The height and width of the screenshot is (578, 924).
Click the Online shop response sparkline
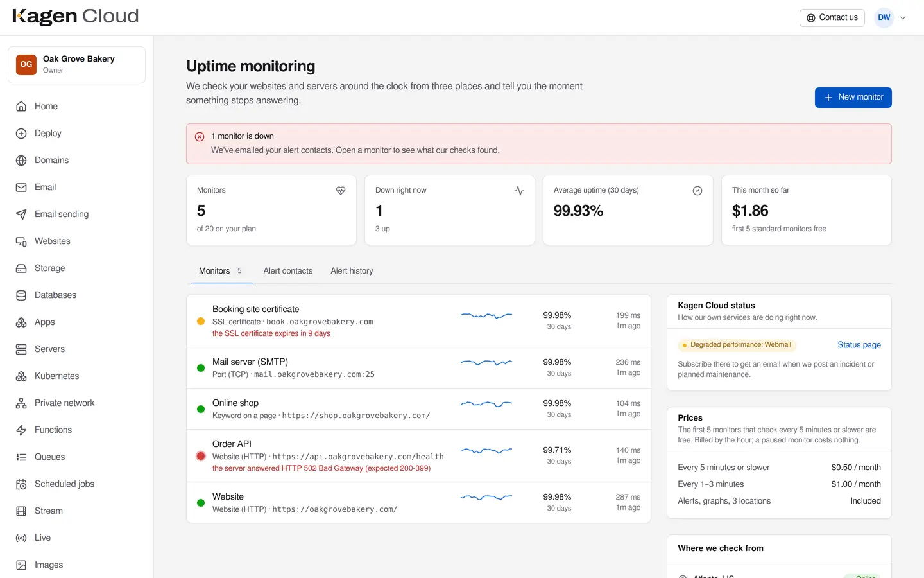click(486, 404)
